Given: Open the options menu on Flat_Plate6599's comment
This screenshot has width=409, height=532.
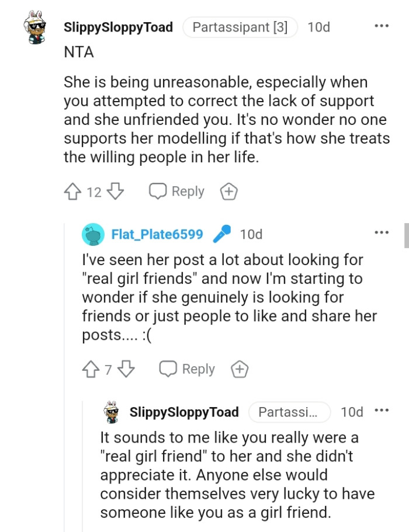Looking at the screenshot, I should click(382, 232).
